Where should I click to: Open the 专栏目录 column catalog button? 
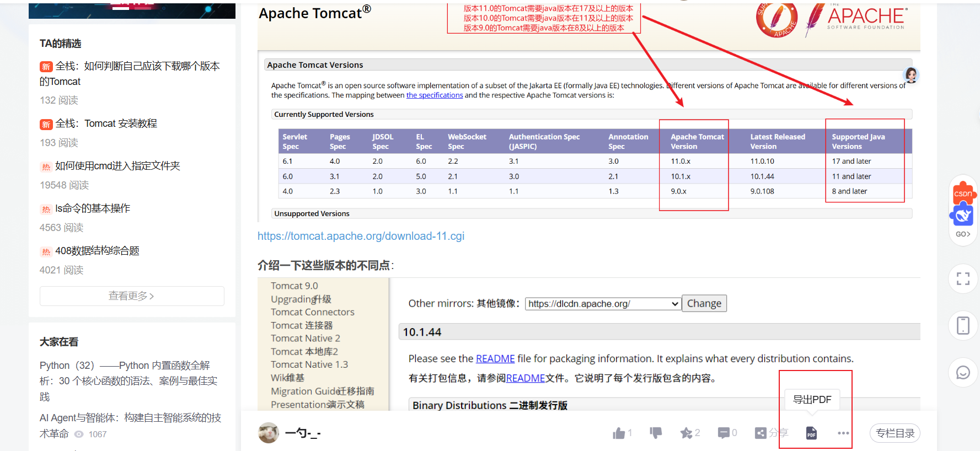(x=895, y=433)
